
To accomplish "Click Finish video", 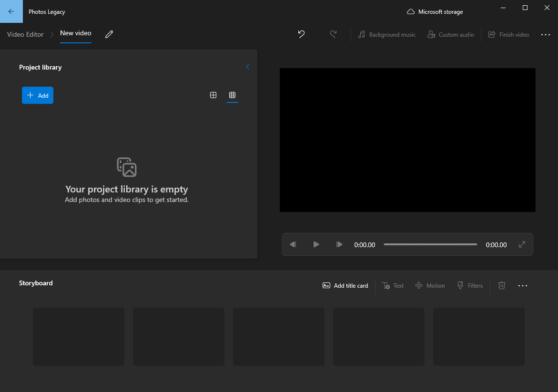I will click(508, 34).
